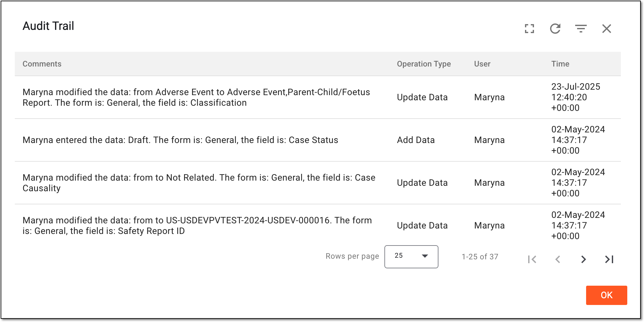
Task: Select the Safety Report ID comment
Action: coord(197,226)
